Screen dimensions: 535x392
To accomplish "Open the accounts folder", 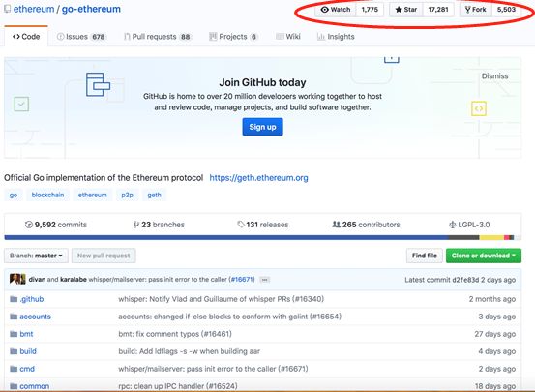I will (x=35, y=317).
